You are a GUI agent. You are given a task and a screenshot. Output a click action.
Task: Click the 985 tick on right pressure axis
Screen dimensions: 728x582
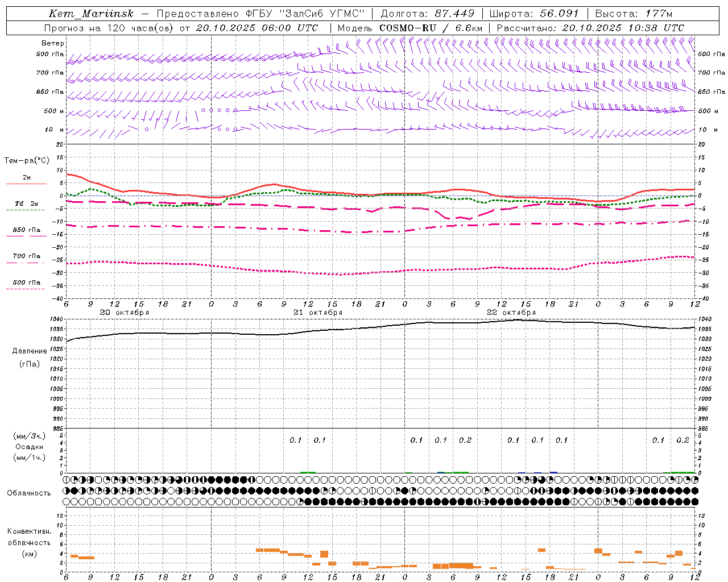click(x=704, y=429)
